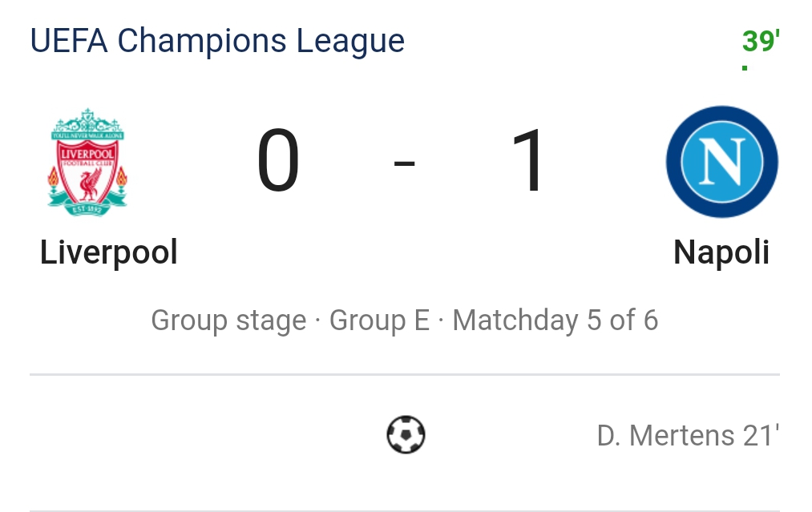Select the Liverpool team name
The height and width of the screenshot is (512, 812).
coord(109,252)
